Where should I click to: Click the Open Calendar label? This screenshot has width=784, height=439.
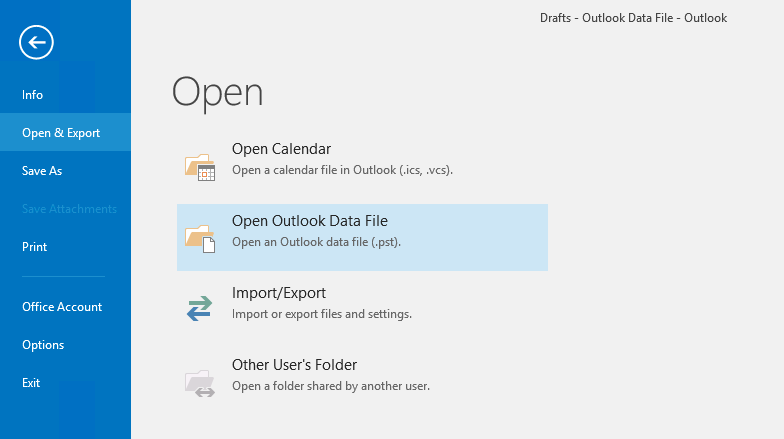[x=281, y=149]
